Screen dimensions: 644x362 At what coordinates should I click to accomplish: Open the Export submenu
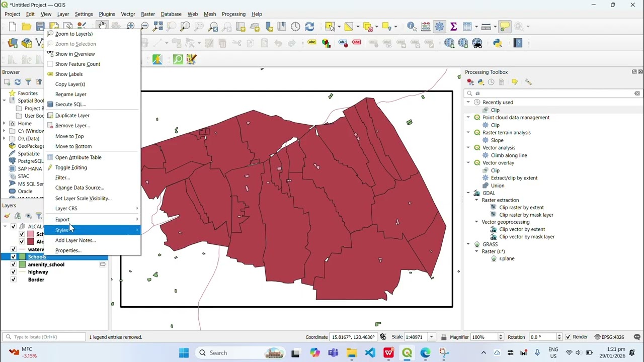click(92, 219)
